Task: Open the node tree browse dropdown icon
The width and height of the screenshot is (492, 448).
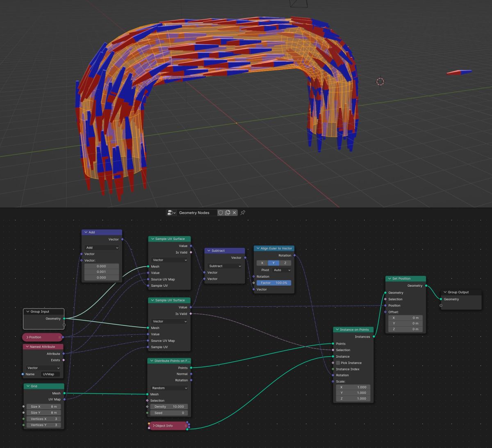Action: point(171,213)
